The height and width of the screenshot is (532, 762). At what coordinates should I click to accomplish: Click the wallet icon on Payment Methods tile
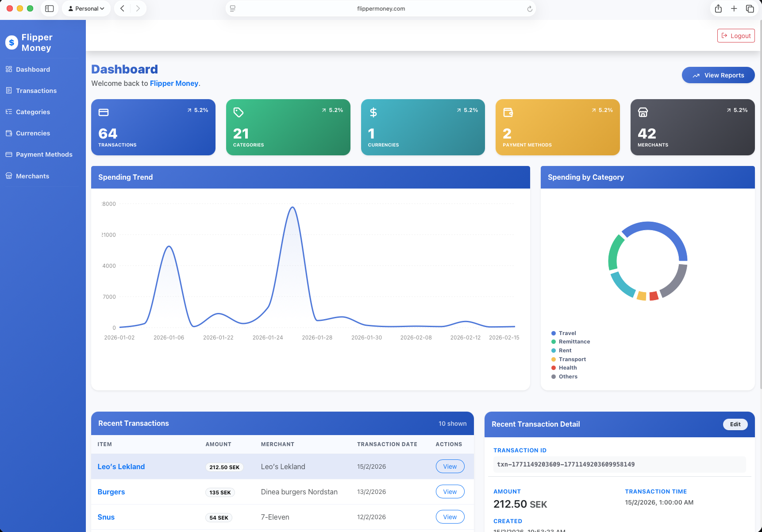508,112
